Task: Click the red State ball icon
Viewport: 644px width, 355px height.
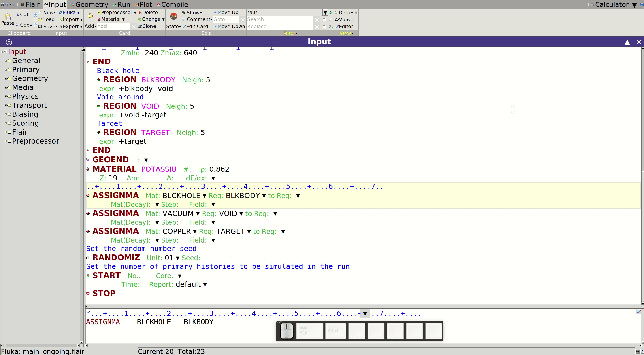Action: coord(173,17)
